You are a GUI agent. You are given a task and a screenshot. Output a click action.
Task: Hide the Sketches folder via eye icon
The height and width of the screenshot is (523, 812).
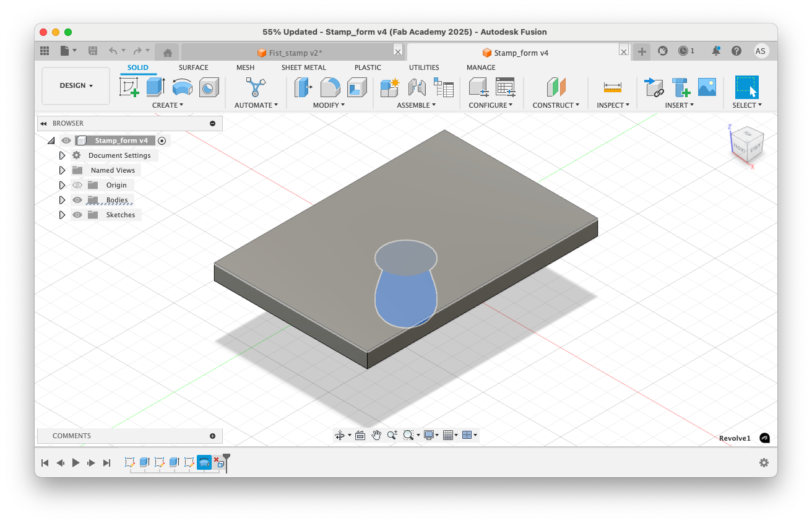click(x=77, y=215)
